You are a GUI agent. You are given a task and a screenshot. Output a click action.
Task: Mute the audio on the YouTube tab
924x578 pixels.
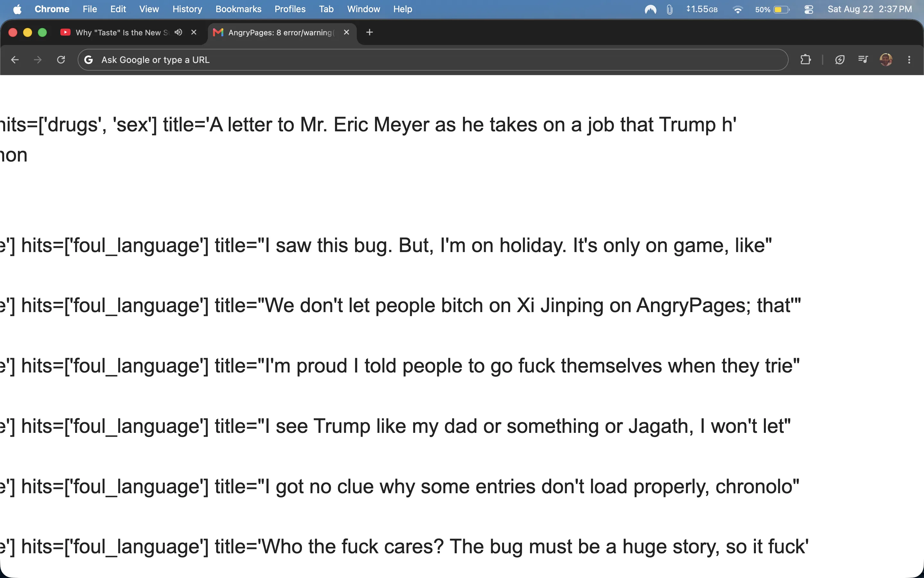click(178, 32)
